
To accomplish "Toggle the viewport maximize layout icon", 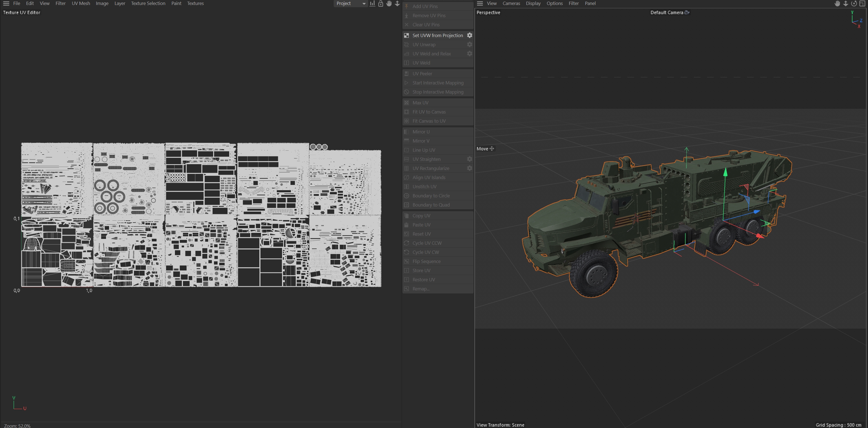I will (x=862, y=3).
